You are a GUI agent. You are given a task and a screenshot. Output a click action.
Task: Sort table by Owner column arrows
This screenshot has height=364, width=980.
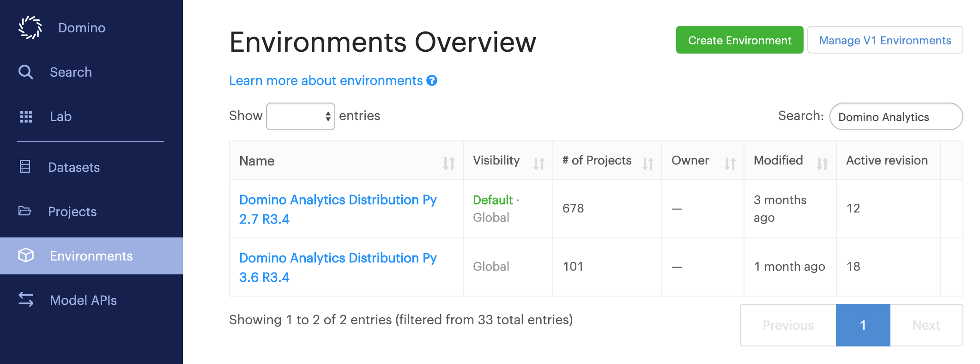tap(730, 163)
